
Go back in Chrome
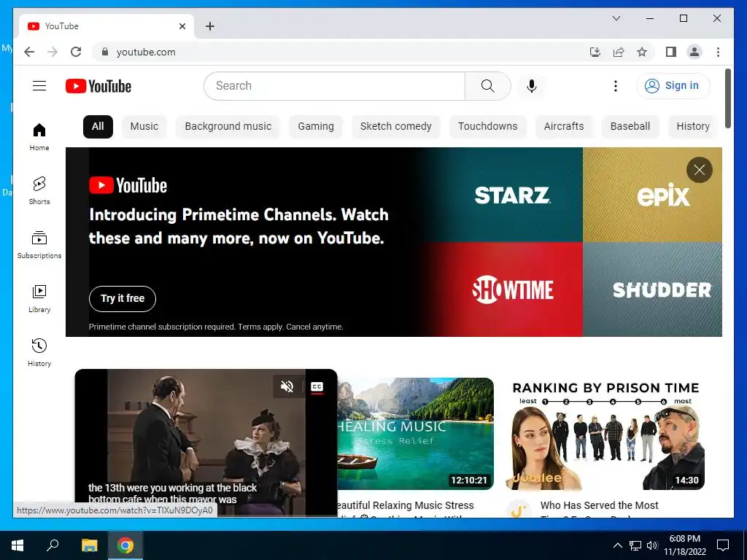(x=29, y=52)
